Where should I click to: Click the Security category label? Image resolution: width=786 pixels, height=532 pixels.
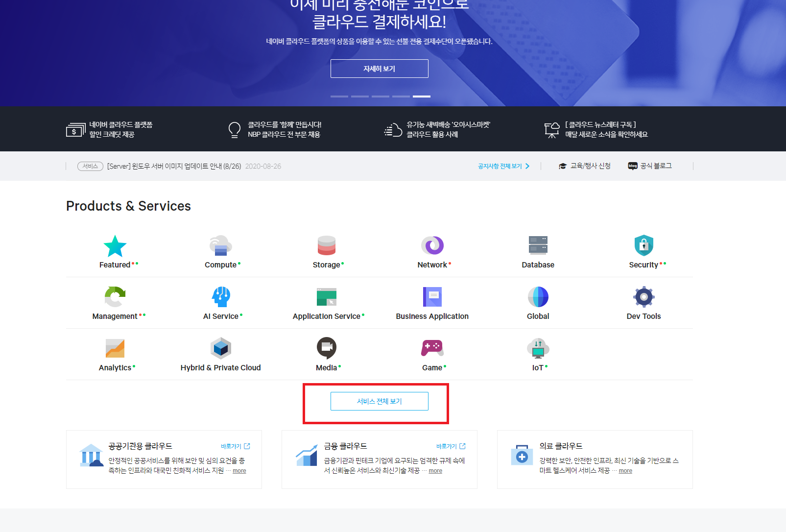(643, 265)
